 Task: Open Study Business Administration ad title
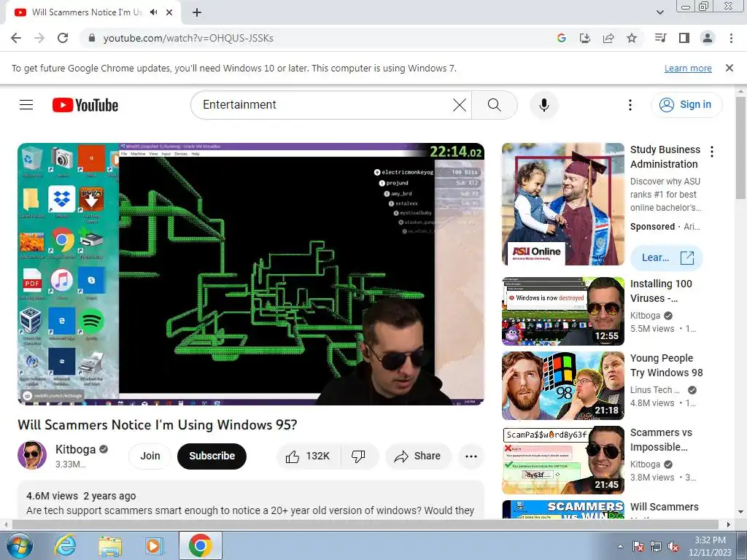tap(665, 157)
